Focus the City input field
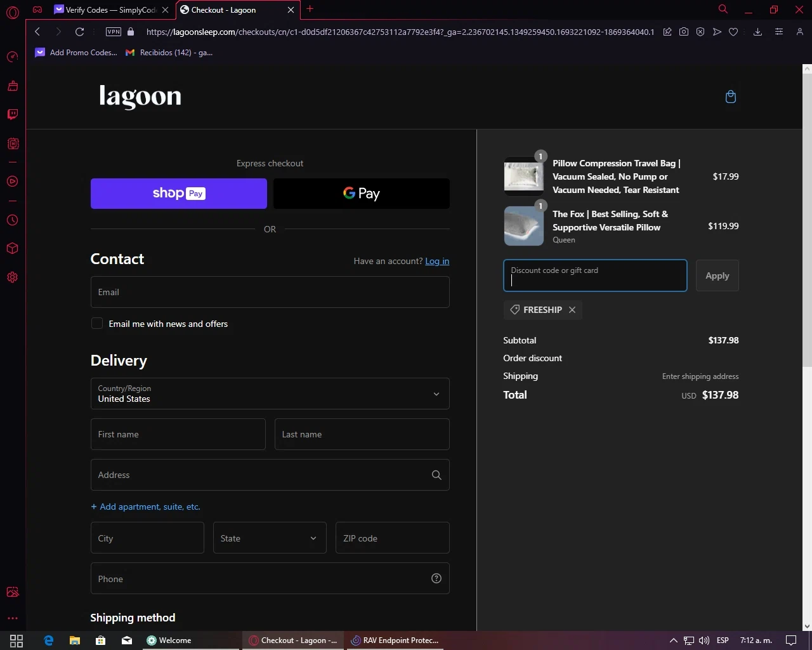 click(x=147, y=538)
